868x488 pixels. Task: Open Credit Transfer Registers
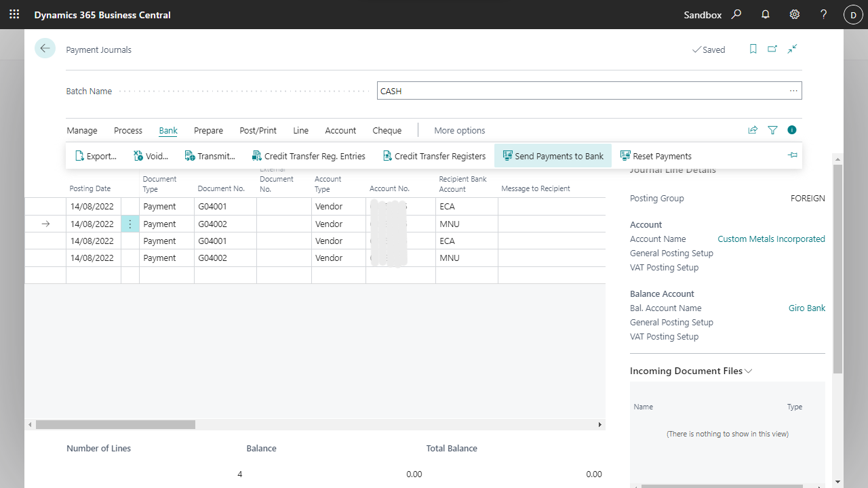pyautogui.click(x=435, y=156)
